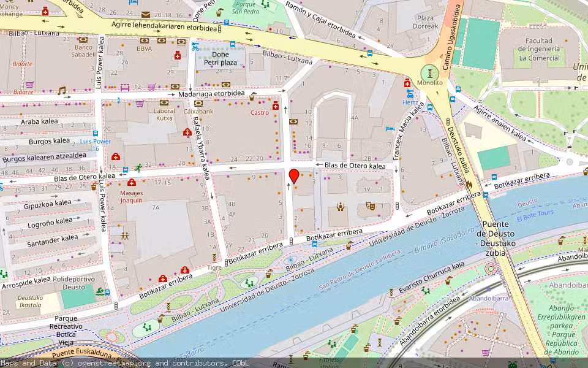Select the red pharmacy cross icon beside Hertz
This screenshot has height=368, width=588.
tap(407, 83)
